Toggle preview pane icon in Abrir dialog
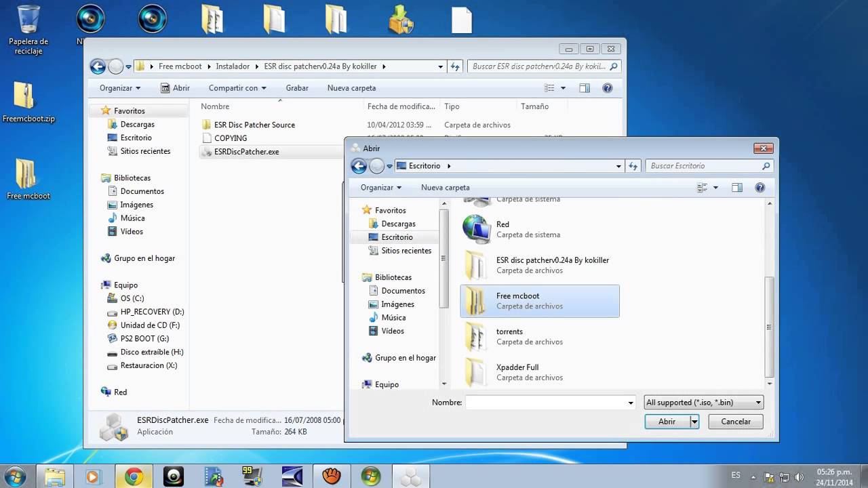 (737, 188)
